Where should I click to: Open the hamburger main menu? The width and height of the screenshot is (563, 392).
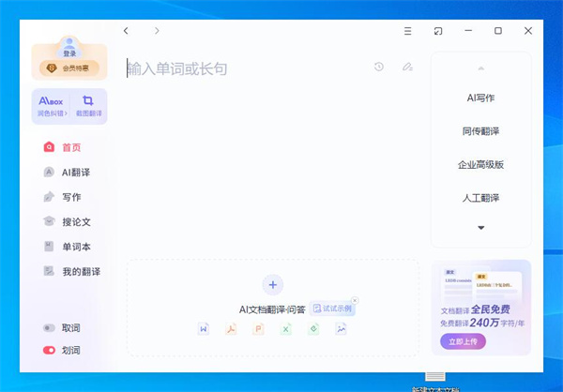(x=407, y=31)
